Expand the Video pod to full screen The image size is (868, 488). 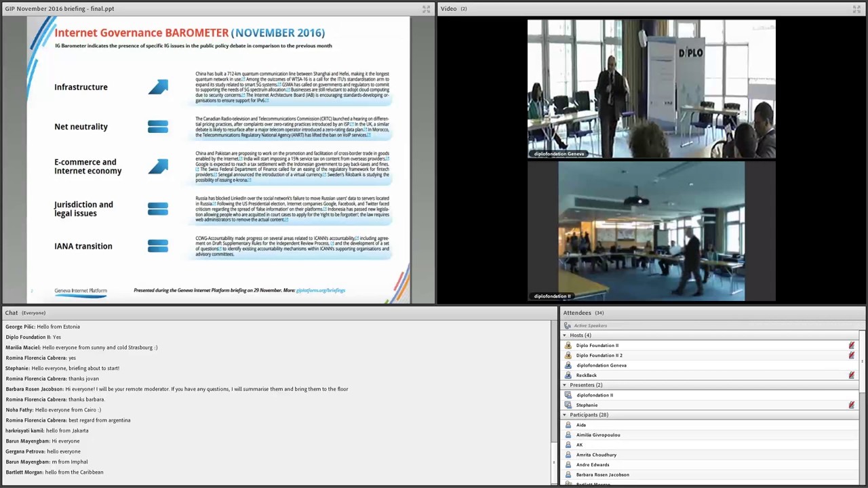856,9
